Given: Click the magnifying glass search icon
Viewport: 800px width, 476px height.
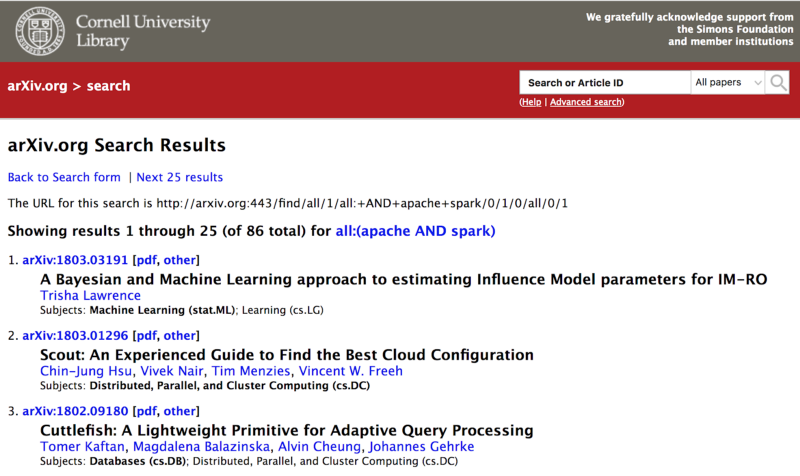Looking at the screenshot, I should [778, 83].
